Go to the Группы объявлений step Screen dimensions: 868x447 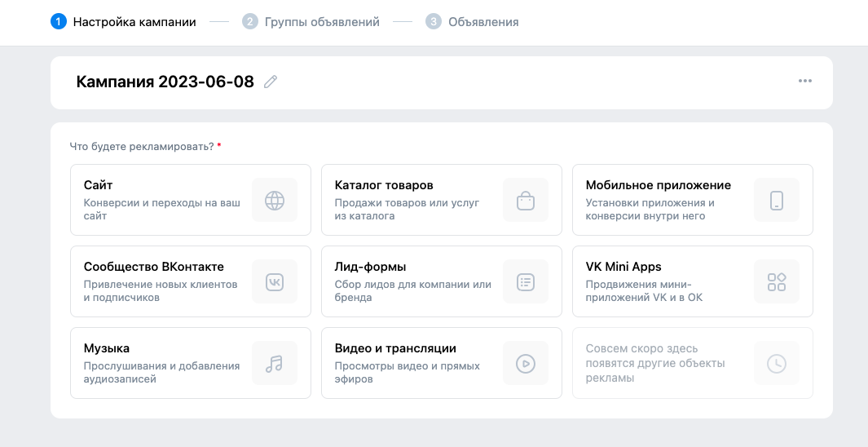[x=311, y=22]
